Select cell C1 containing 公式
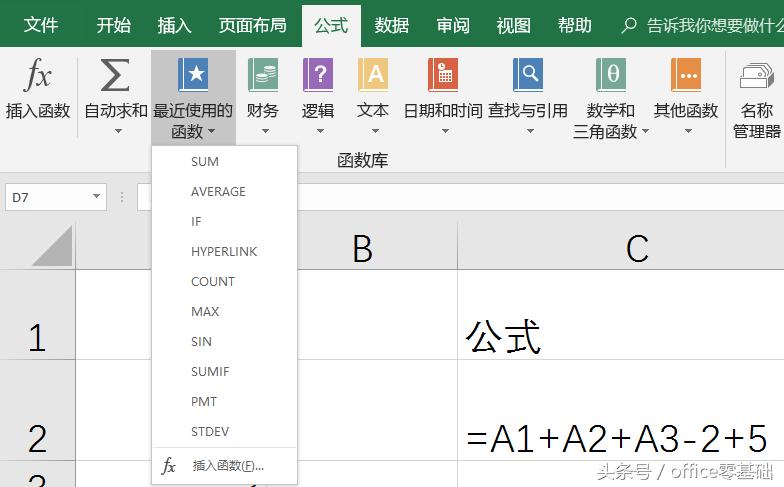784x487 pixels. (x=620, y=315)
